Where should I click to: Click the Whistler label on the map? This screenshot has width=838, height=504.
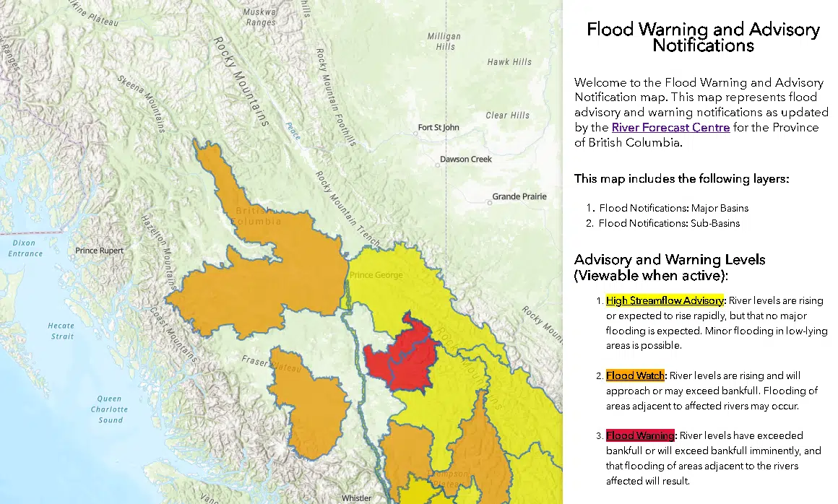click(x=356, y=498)
